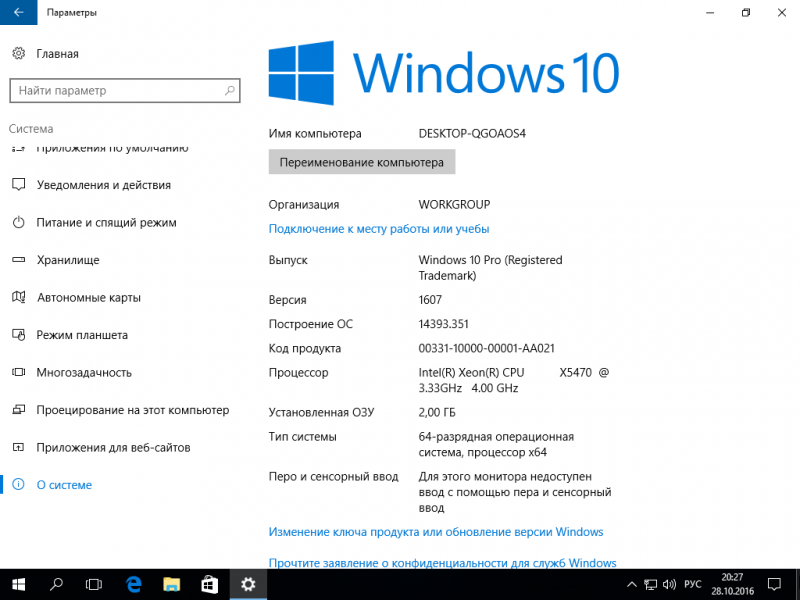Open Task View on taskbar
This screenshot has width=800, height=600.
pos(94,585)
